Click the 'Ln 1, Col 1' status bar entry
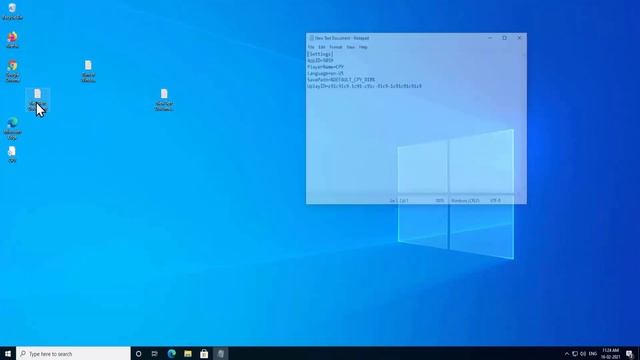Screen dimensions: 640x360 click(x=399, y=201)
